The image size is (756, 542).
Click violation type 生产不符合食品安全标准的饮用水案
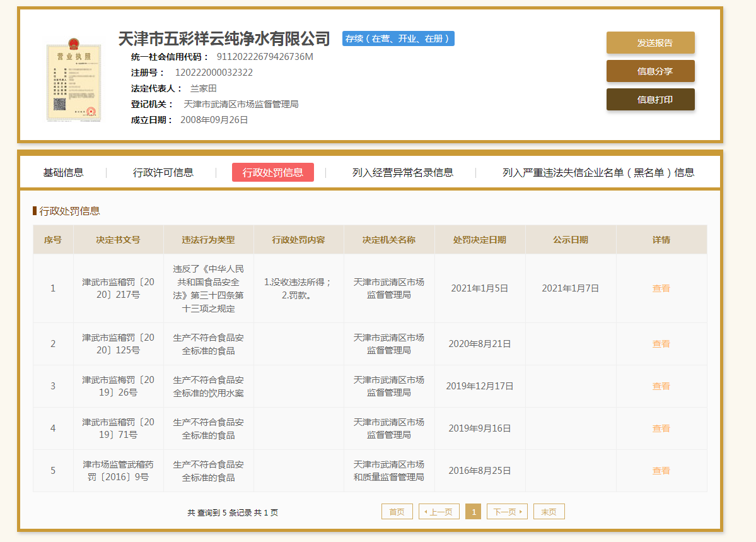click(208, 387)
